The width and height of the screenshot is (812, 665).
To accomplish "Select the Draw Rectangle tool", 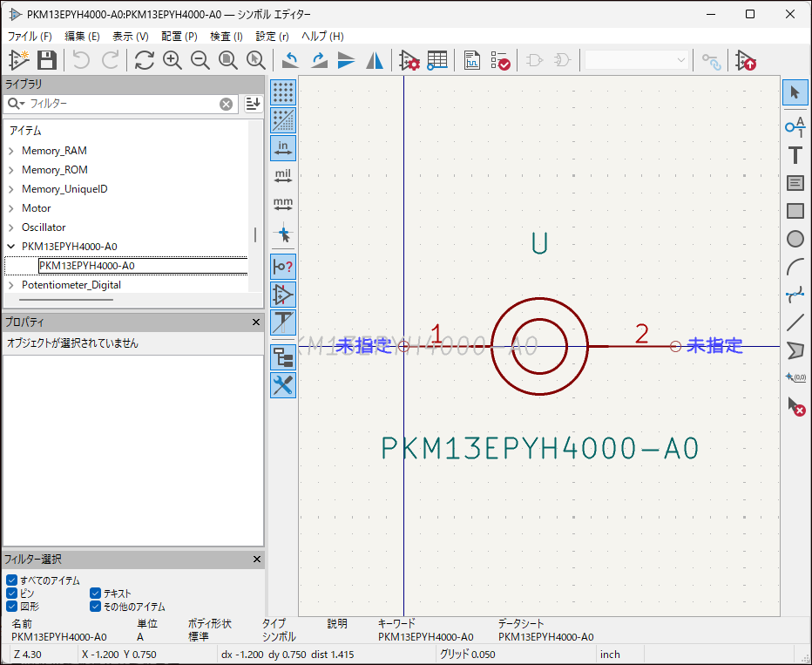I will click(795, 211).
